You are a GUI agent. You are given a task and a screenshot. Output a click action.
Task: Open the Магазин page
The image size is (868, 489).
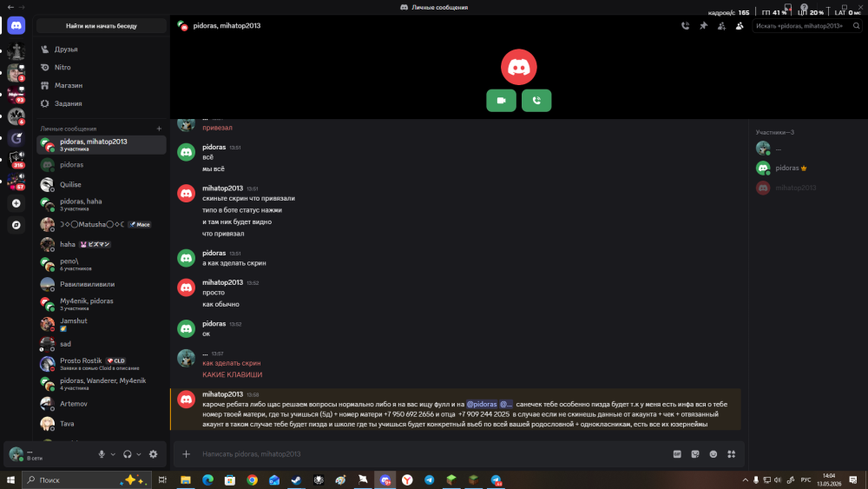(x=102, y=85)
